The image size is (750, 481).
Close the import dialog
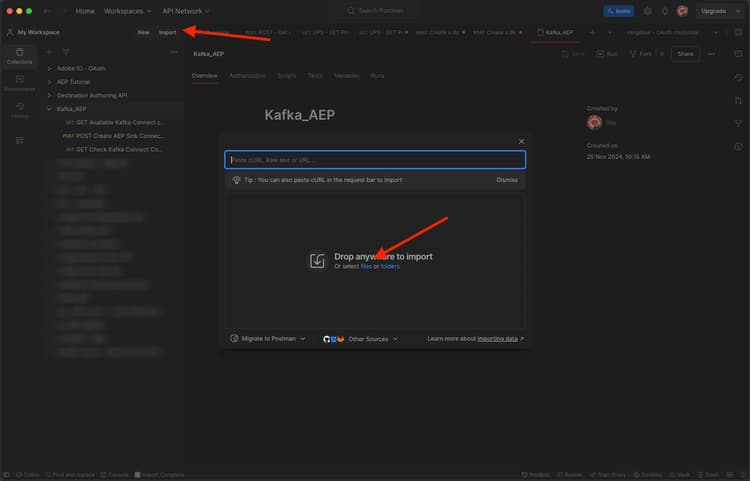pyautogui.click(x=521, y=142)
